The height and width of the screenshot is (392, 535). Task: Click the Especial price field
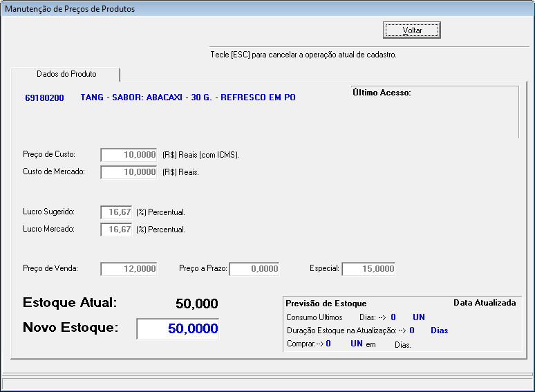368,269
